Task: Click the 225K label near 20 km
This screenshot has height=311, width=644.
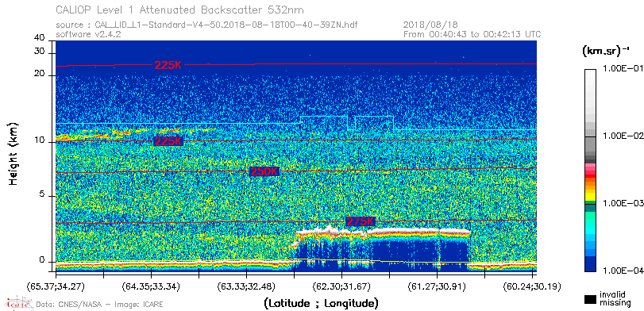Action: pyautogui.click(x=168, y=65)
